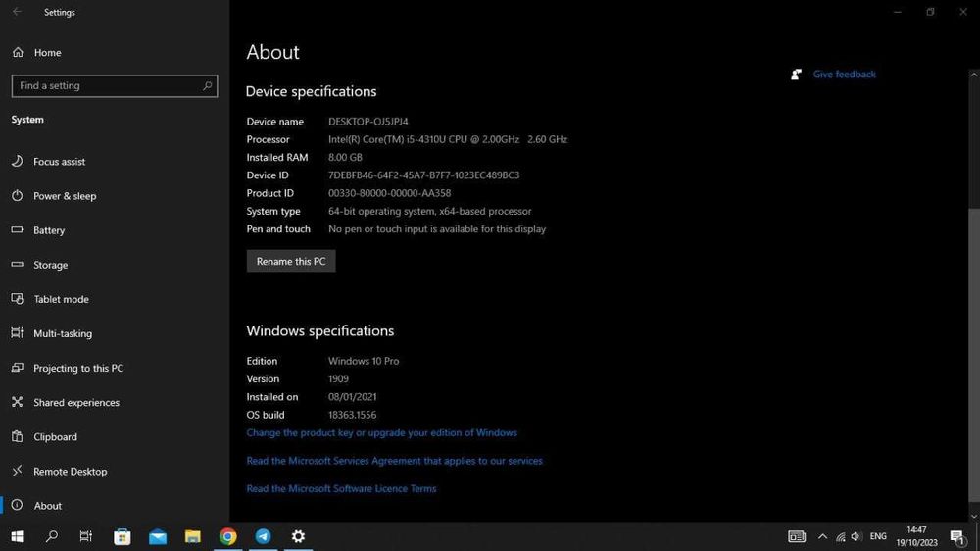
Task: Click the scrollbar down arrow
Action: pos(973,516)
